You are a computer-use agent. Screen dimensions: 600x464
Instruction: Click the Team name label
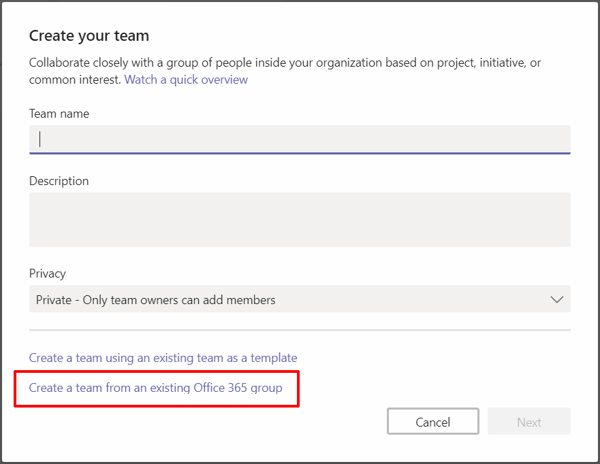point(59,114)
